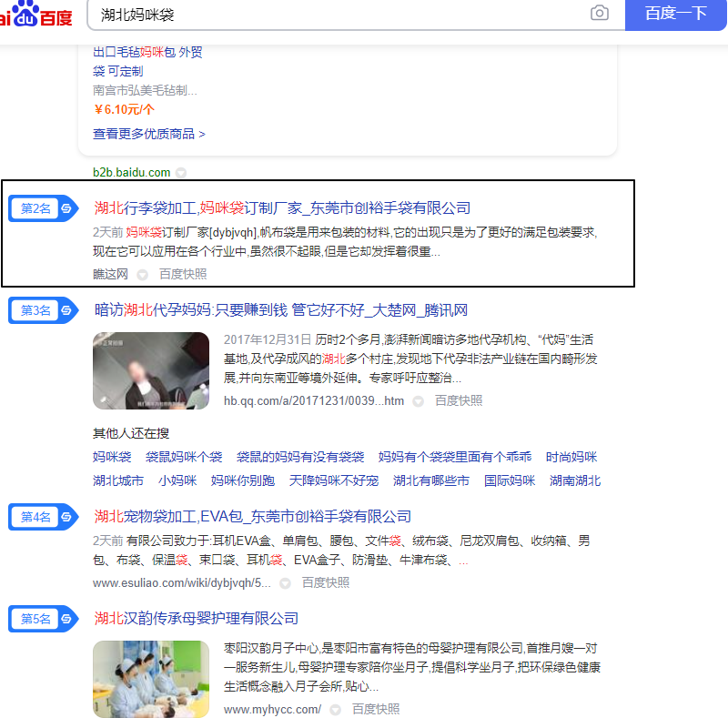Open 百度快照 for the 瞧这网 result
The width and height of the screenshot is (728, 728).
tap(183, 274)
